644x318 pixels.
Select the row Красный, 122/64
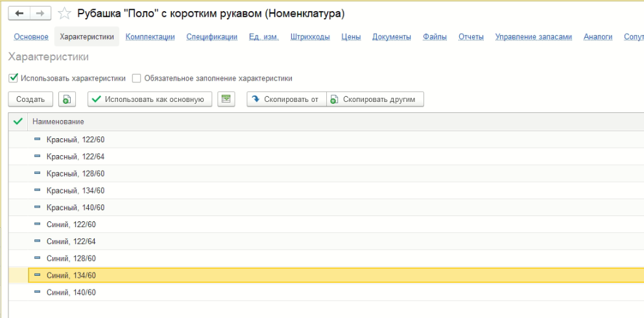click(x=326, y=156)
